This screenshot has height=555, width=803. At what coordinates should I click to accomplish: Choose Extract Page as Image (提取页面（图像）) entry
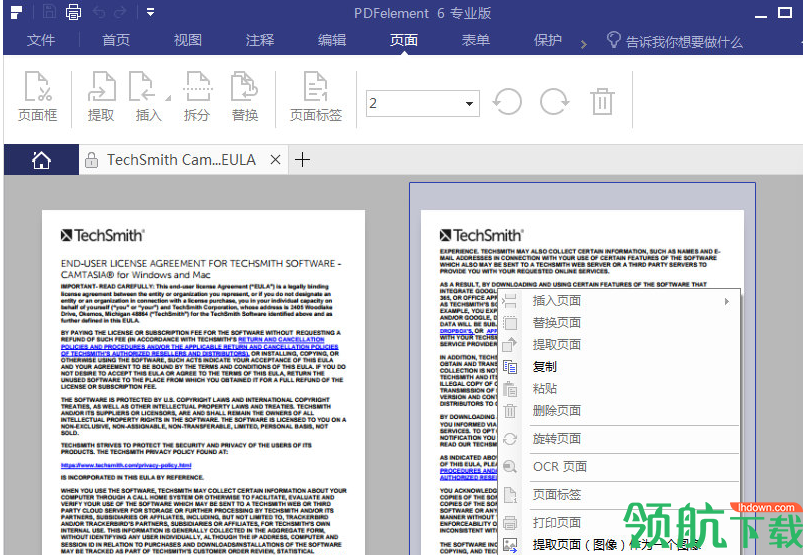click(x=620, y=544)
